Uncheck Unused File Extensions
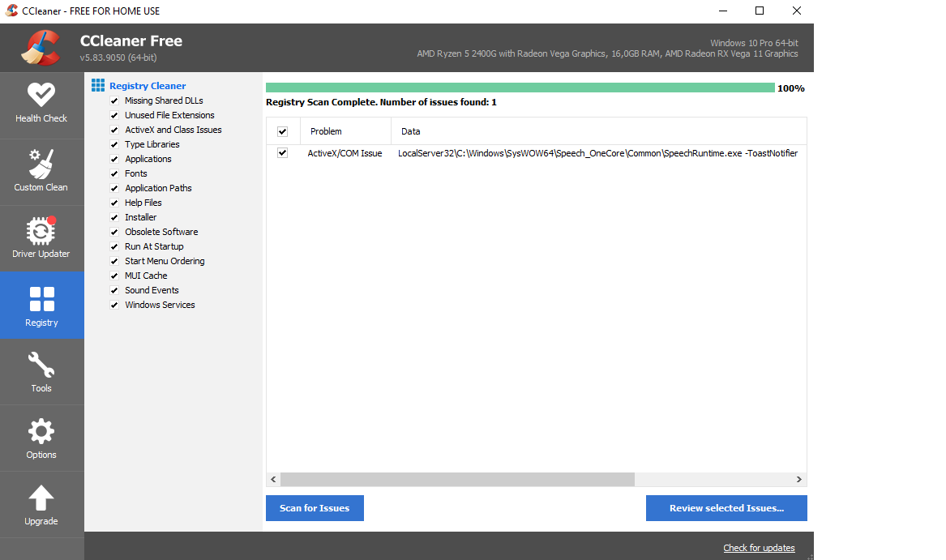 [x=114, y=115]
